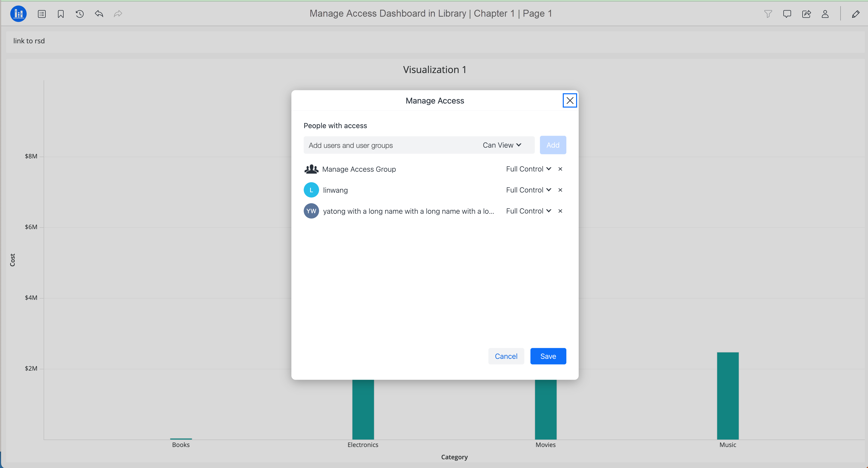Click the undo arrow icon
868x468 pixels.
pos(99,14)
